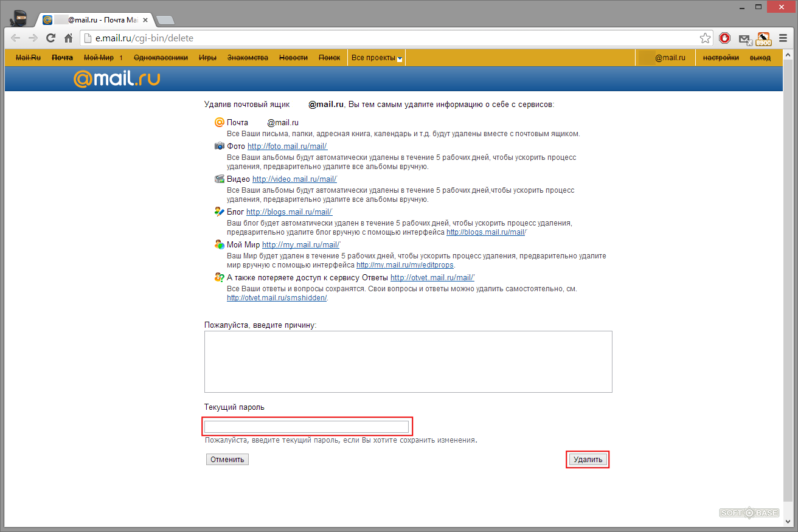Bookmark page with star icon

[x=705, y=38]
